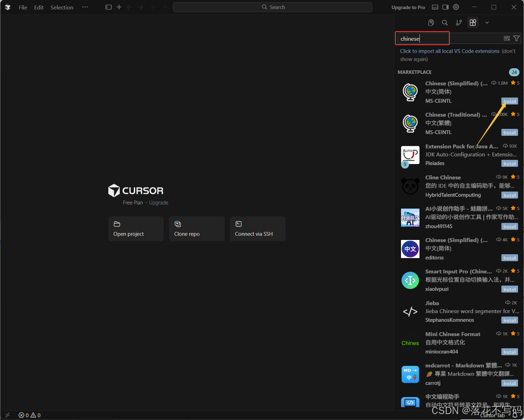Viewport: 524px width, 420px height.
Task: Click the 'miniocean404' publisher name
Action: coord(441,352)
